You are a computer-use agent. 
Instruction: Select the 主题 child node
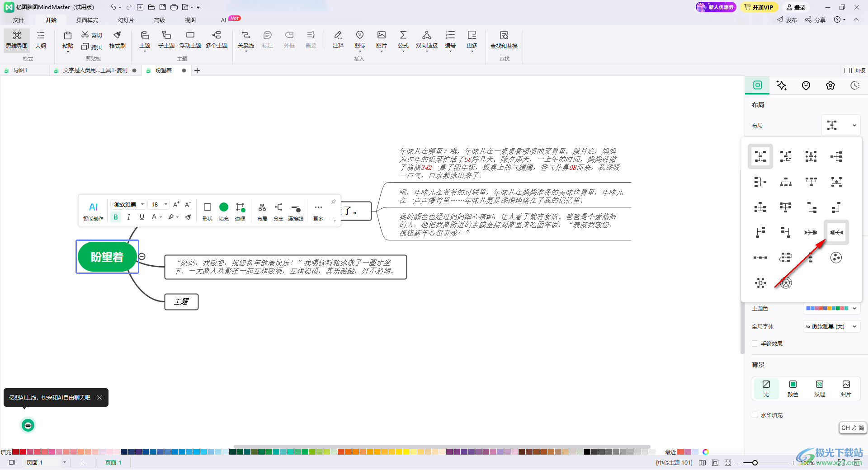(181, 301)
